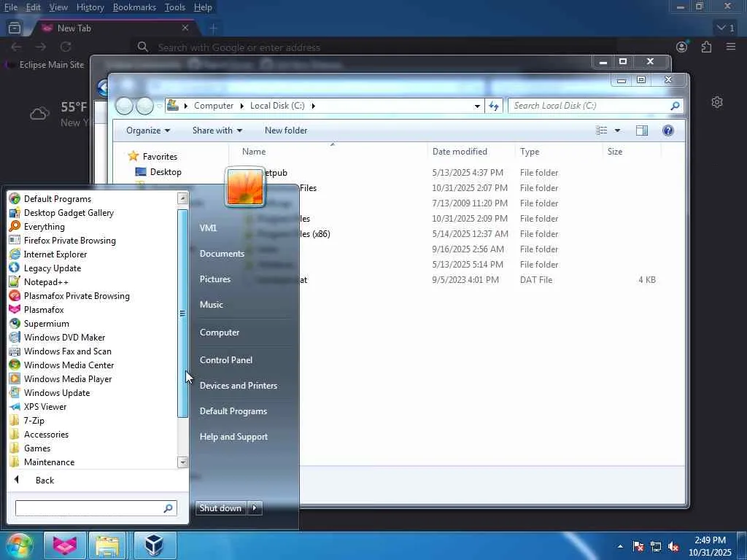Open Firefox hamburger application menu
The width and height of the screenshot is (747, 560).
point(730,47)
